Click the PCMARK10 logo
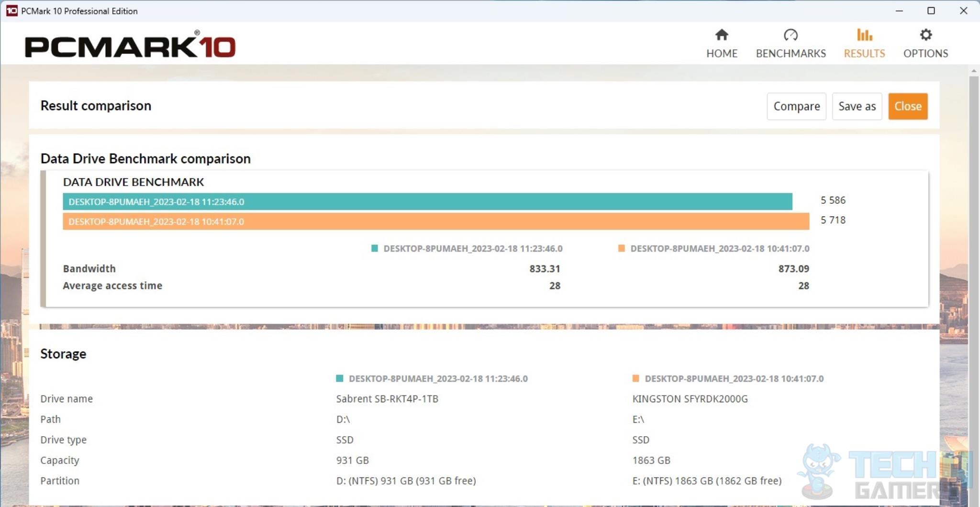 click(130, 45)
